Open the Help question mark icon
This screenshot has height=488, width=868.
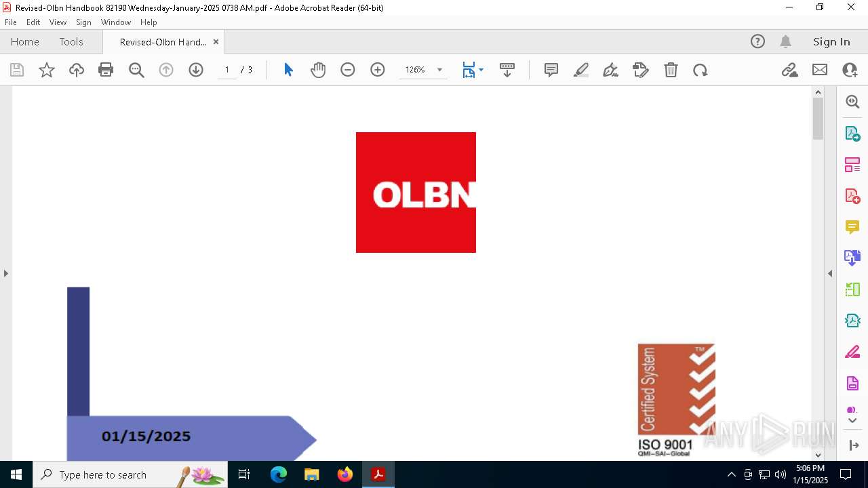pyautogui.click(x=757, y=41)
